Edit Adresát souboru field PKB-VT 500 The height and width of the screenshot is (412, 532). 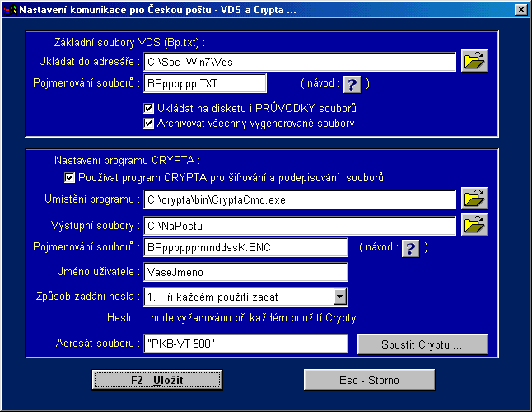click(246, 344)
